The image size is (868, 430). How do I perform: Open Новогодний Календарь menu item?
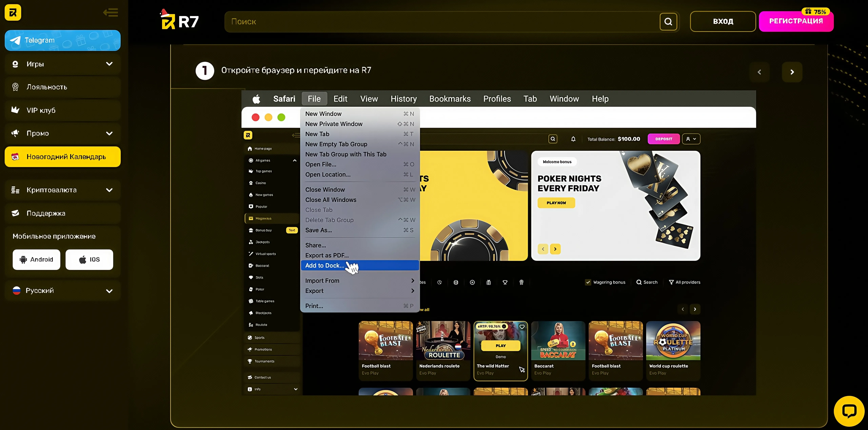coord(63,157)
